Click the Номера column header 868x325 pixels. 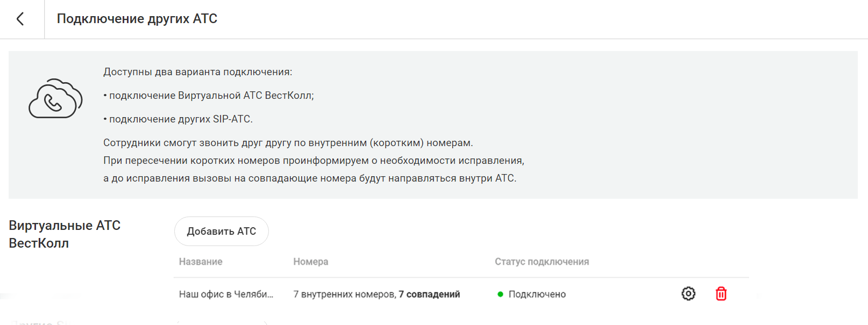tap(311, 262)
